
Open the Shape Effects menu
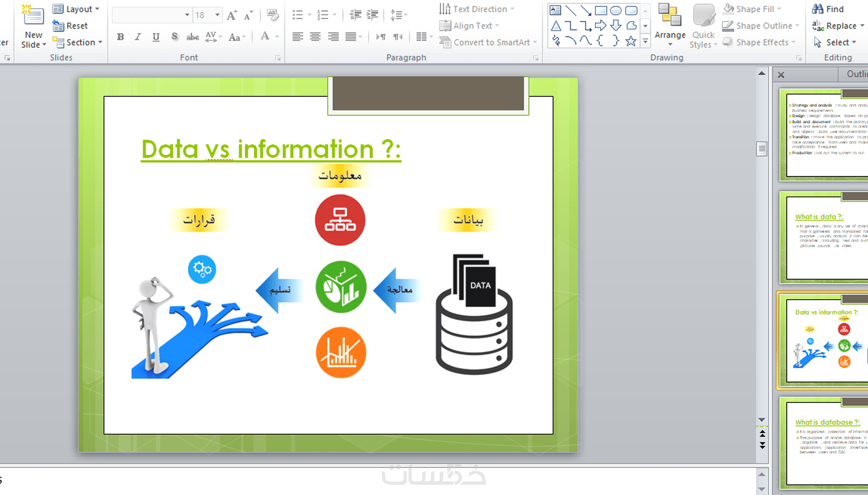pyautogui.click(x=759, y=42)
